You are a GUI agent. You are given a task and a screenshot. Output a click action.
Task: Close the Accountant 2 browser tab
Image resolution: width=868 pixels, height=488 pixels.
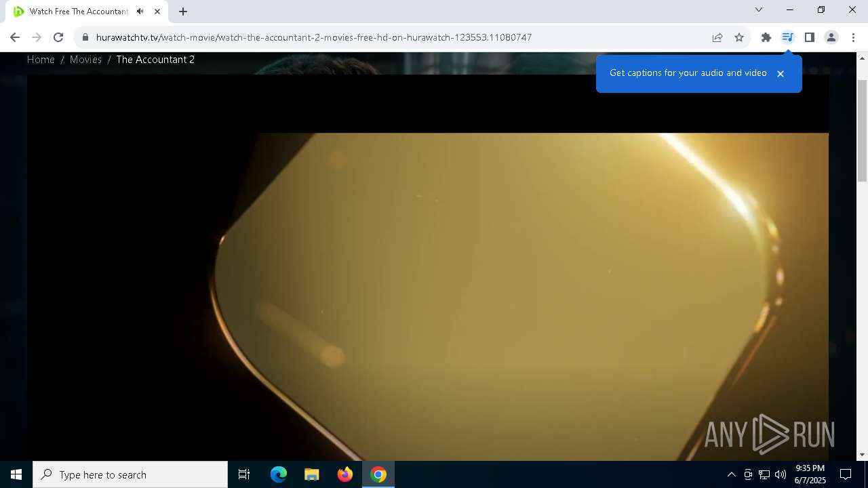click(157, 12)
